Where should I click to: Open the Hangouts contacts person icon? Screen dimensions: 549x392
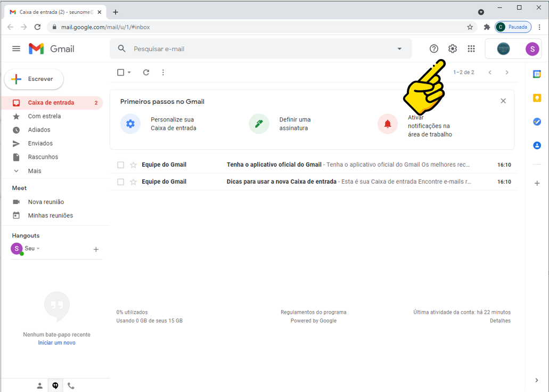coord(39,386)
